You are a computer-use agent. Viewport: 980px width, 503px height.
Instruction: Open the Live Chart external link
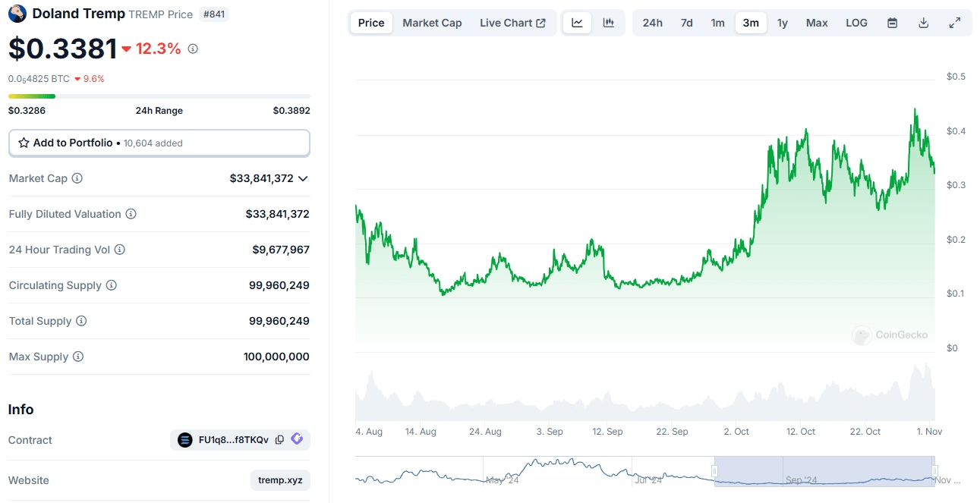513,23
